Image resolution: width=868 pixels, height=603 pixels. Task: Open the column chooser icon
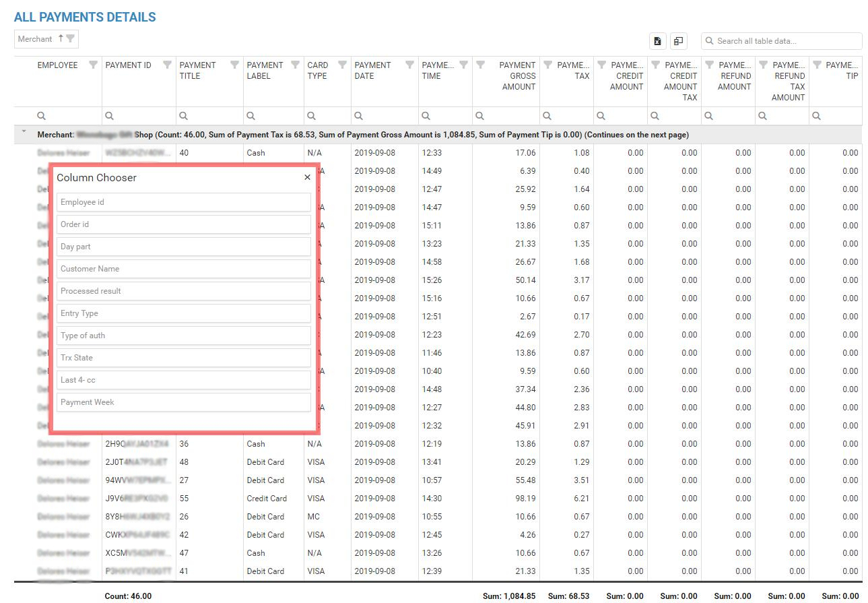point(679,41)
